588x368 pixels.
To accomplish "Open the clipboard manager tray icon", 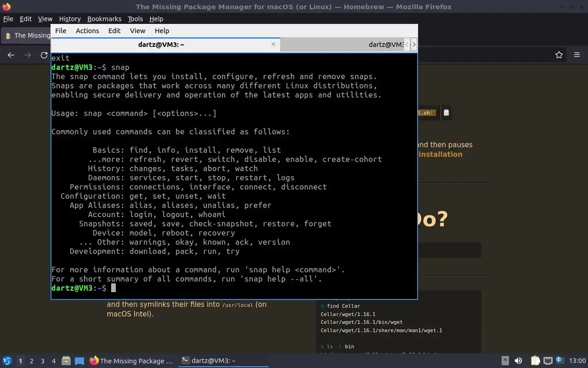I will pyautogui.click(x=535, y=361).
